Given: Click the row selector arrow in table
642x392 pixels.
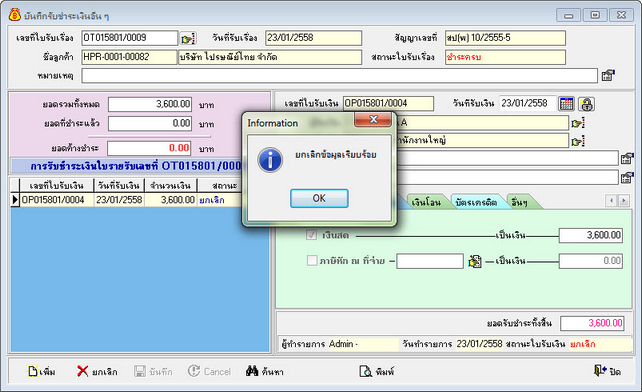Looking at the screenshot, I should tap(15, 200).
